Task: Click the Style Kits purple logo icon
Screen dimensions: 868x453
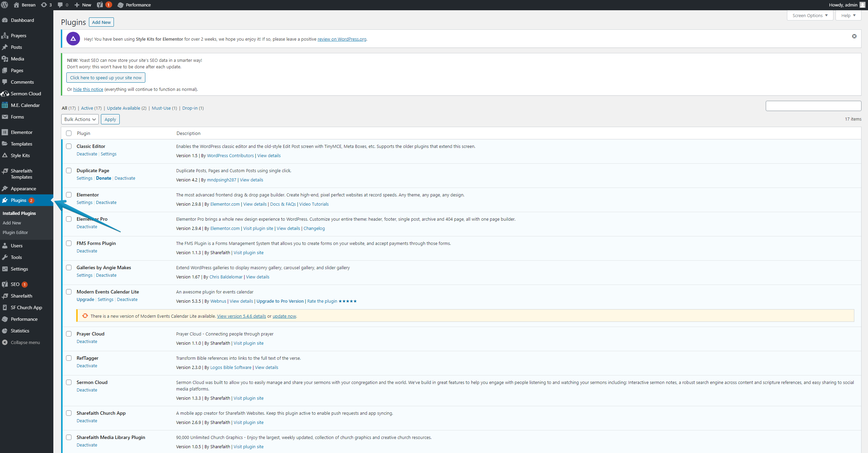Action: (x=73, y=39)
